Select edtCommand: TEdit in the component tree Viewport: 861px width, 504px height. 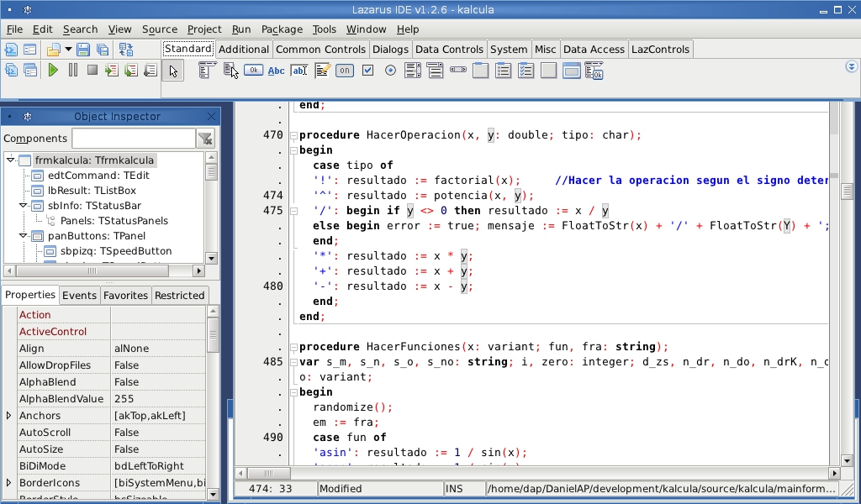coord(98,176)
